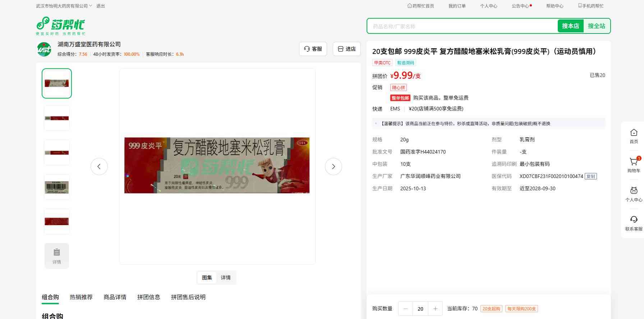Image resolution: width=644 pixels, height=319 pixels.
Task: Switch image viewer to 图集 view
Action: click(207, 278)
